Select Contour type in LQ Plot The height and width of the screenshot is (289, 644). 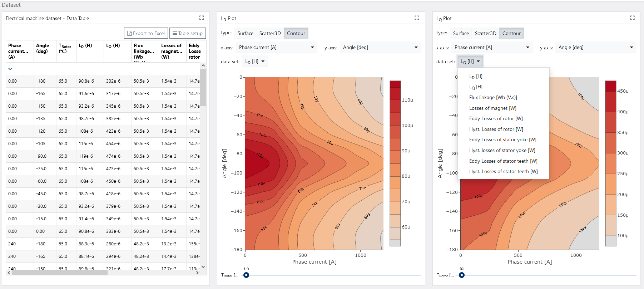[x=511, y=33]
